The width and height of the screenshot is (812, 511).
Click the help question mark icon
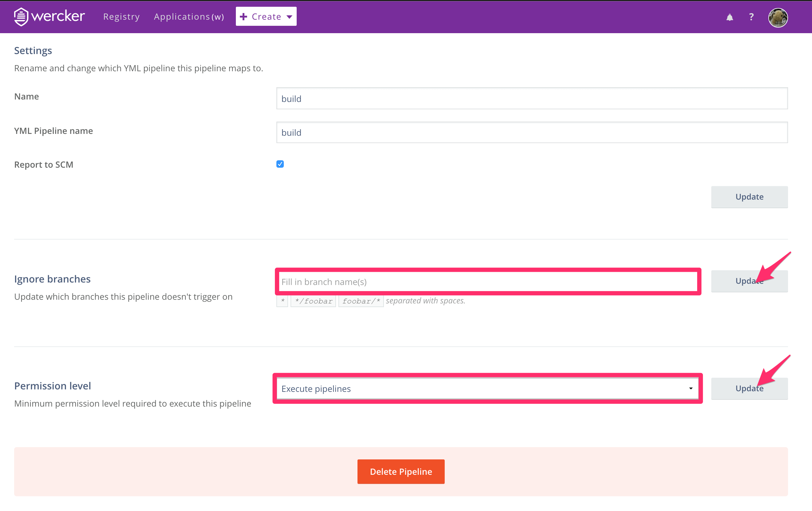(751, 17)
